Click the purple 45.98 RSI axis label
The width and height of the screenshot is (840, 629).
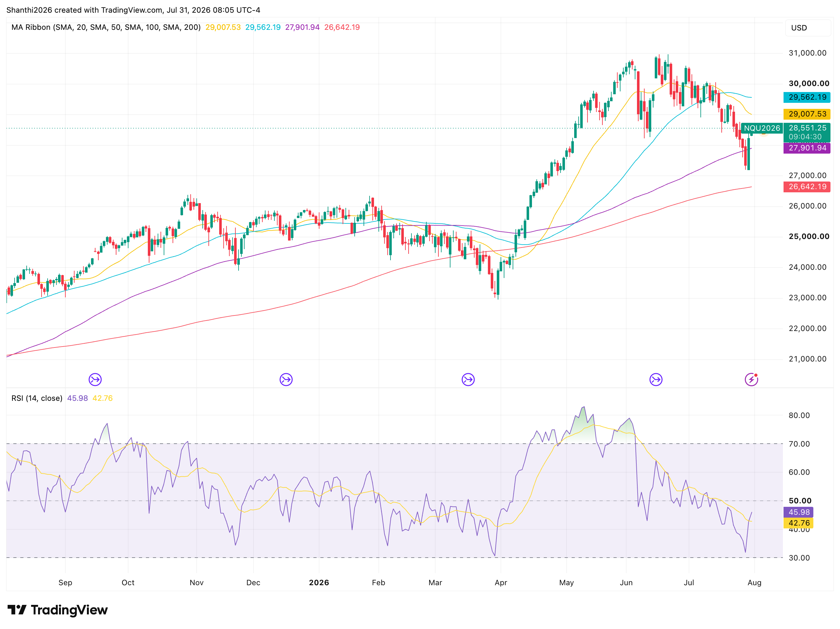[x=799, y=512]
